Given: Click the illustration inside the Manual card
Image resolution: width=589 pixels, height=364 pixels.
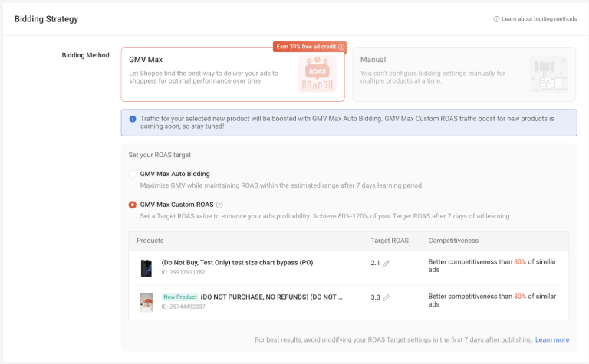Looking at the screenshot, I should (x=548, y=75).
